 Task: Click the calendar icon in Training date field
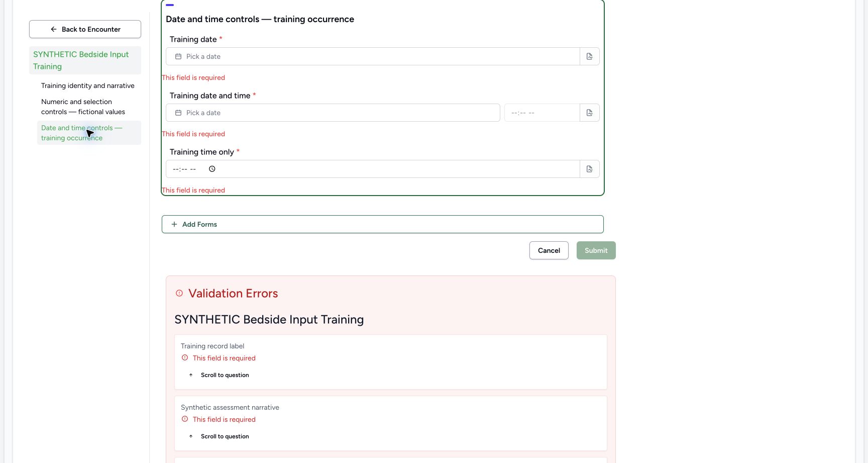click(x=178, y=56)
